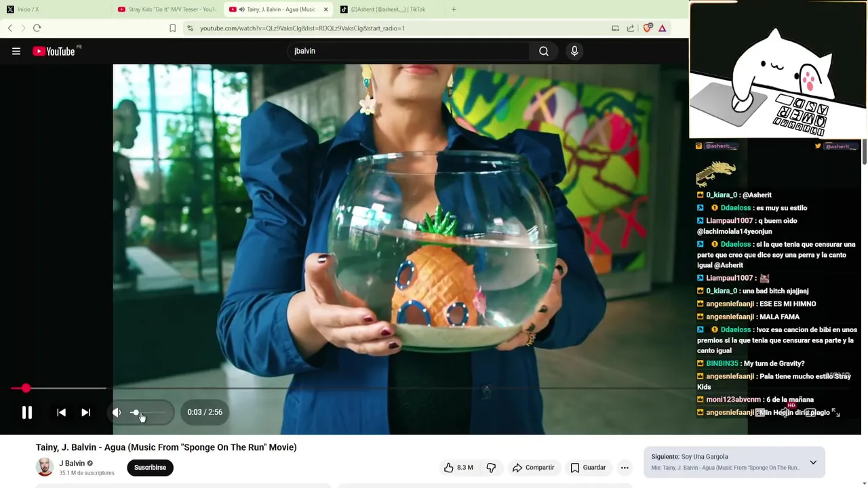
Task: Click the browser forward arrow
Action: [23, 28]
